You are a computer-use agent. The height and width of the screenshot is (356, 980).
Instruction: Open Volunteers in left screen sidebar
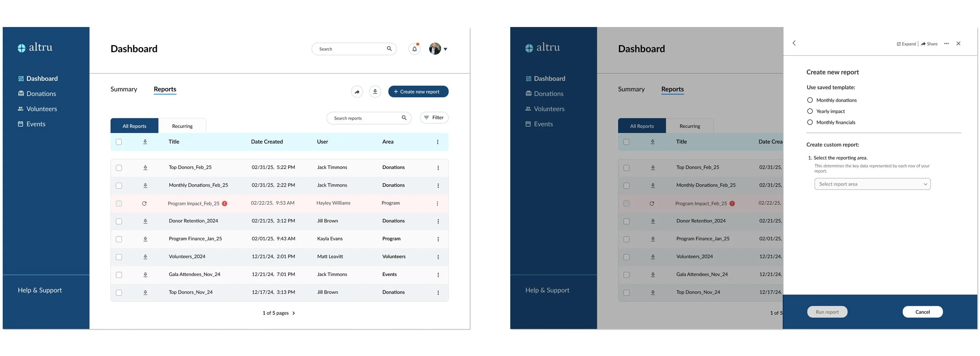tap(37, 109)
